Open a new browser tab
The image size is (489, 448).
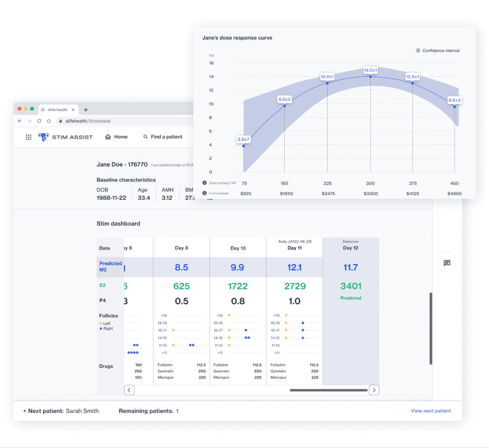click(86, 110)
